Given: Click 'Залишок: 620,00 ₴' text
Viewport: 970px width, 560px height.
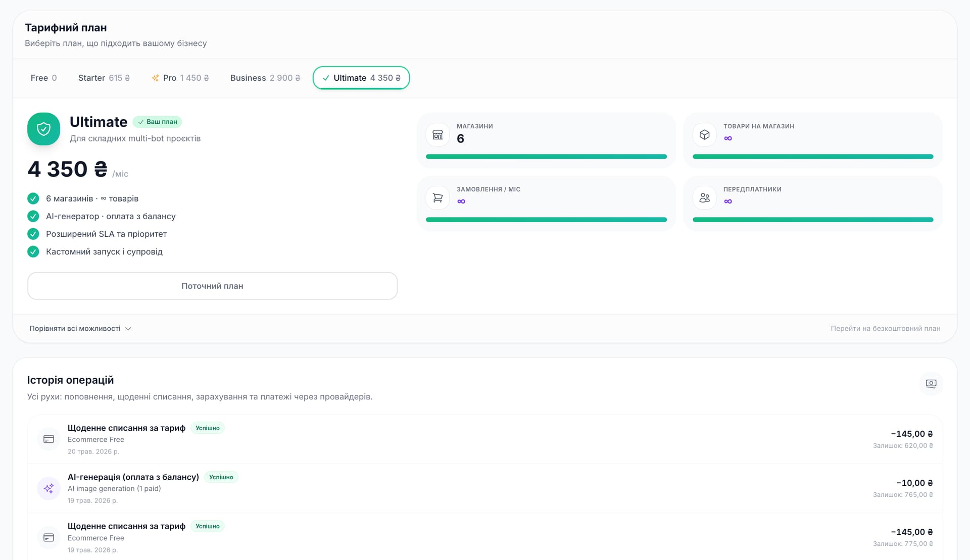Looking at the screenshot, I should (x=903, y=445).
